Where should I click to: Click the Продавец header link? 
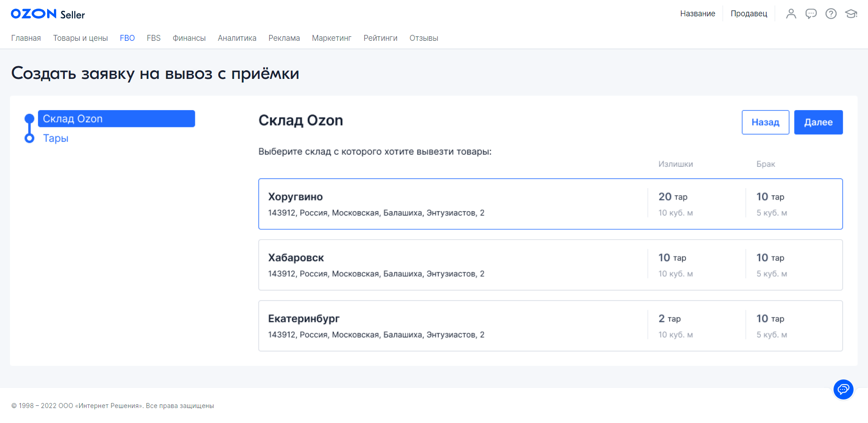[749, 14]
